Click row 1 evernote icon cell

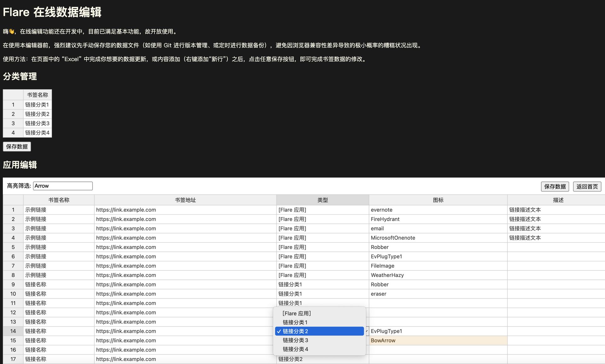(438, 210)
